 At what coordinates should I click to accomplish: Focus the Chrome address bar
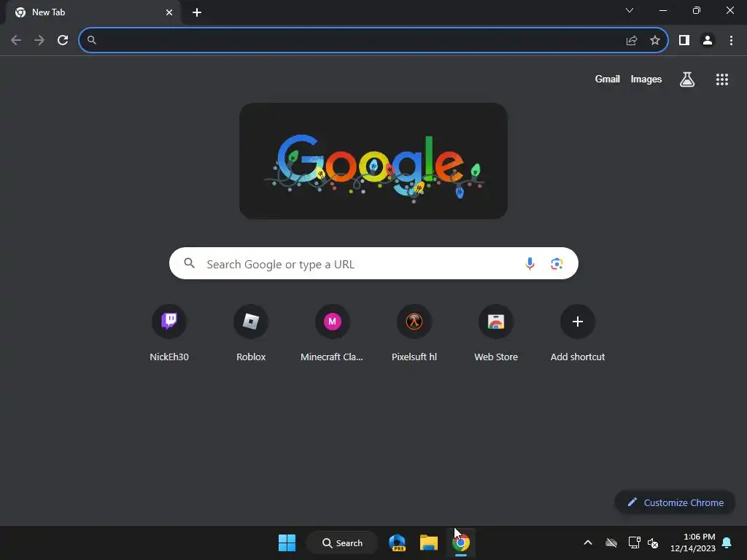point(373,41)
